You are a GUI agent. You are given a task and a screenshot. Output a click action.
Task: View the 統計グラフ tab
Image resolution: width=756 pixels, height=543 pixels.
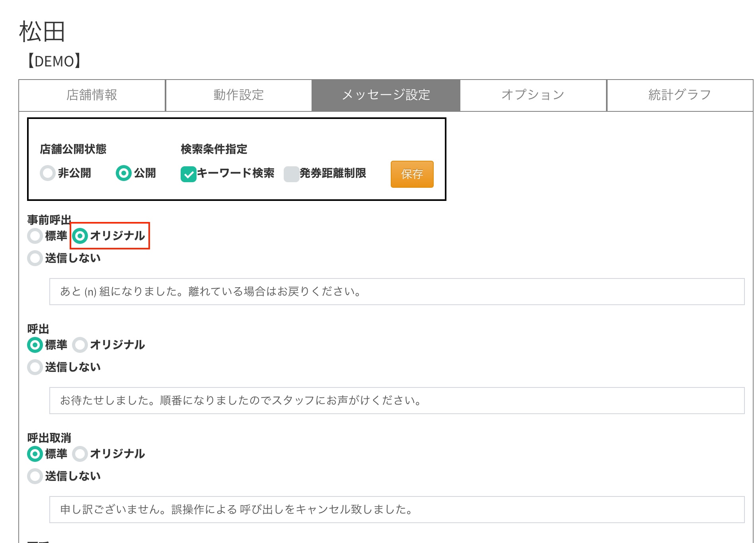click(x=680, y=95)
